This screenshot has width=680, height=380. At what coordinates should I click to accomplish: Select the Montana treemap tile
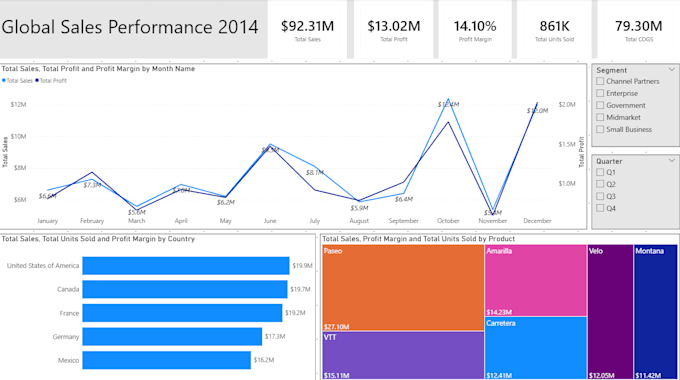655,312
